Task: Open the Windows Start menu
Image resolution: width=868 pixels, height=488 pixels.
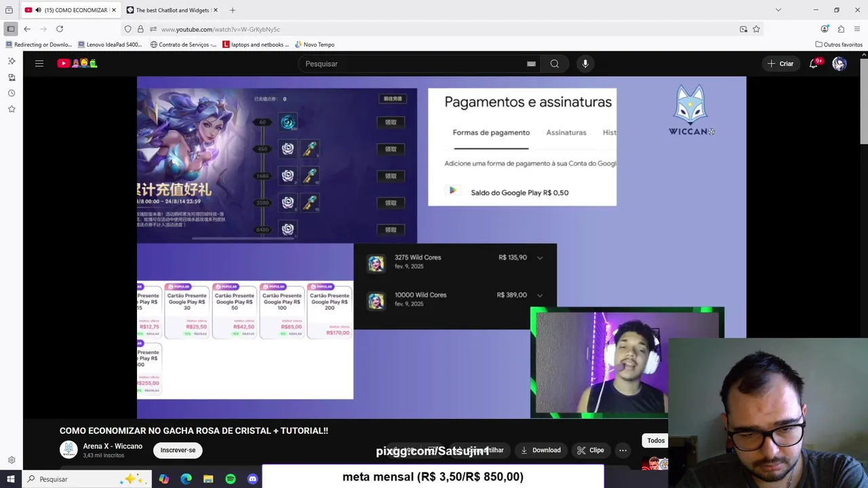Action: click(x=10, y=479)
